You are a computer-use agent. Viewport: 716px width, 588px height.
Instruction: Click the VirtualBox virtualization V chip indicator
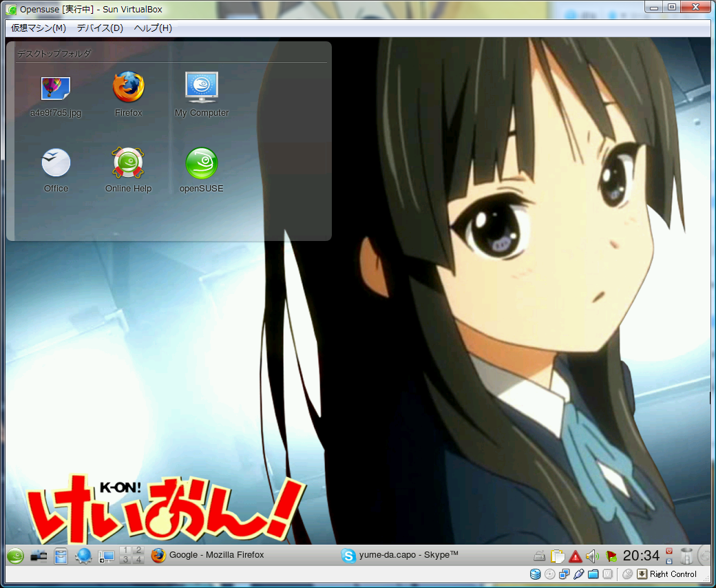[607, 574]
